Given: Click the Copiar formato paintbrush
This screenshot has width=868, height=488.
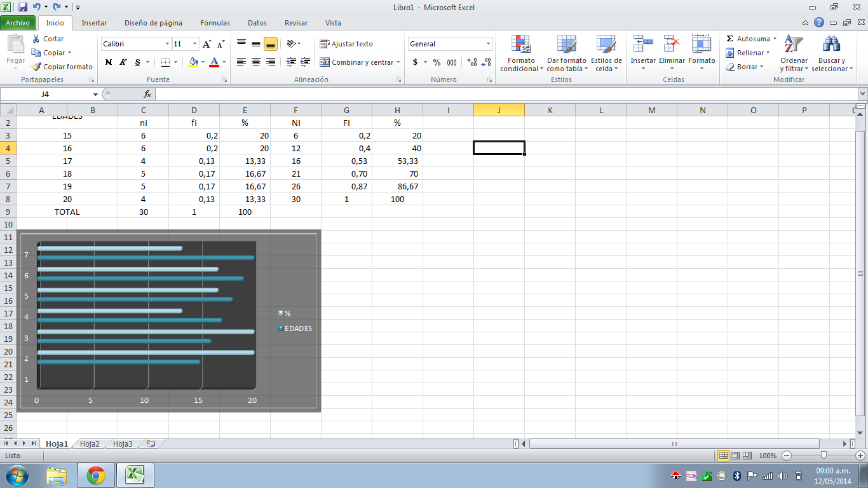Looking at the screenshot, I should tap(37, 67).
